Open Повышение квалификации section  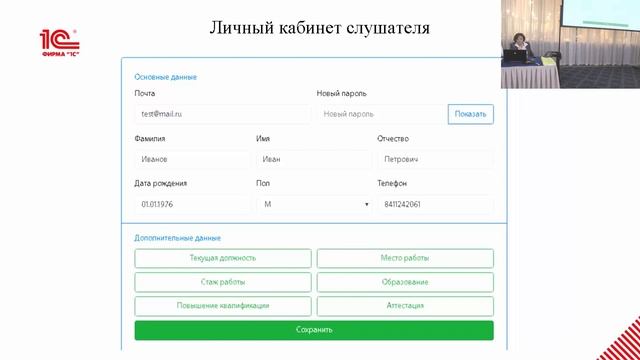click(x=223, y=306)
